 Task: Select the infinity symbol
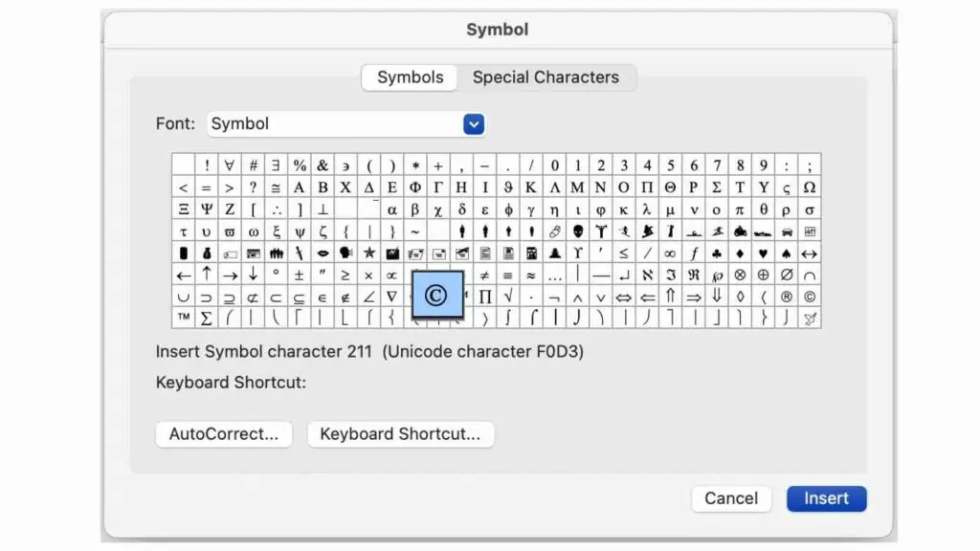(670, 253)
